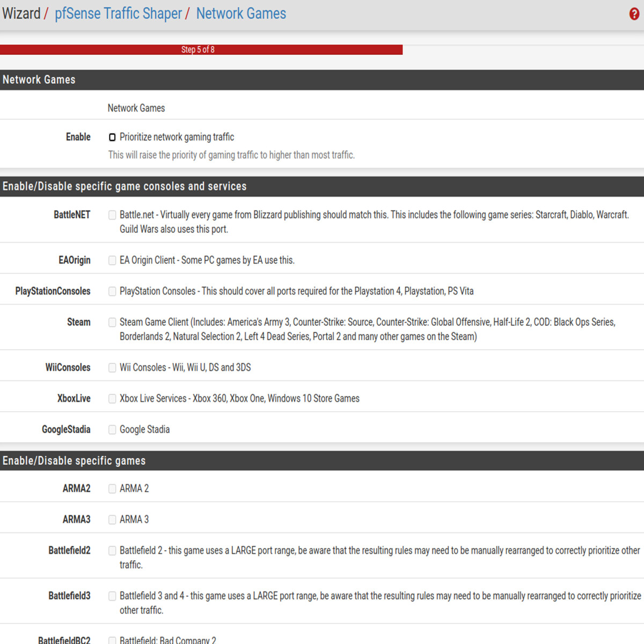Click the 'Xbox Live Services' description text

pyautogui.click(x=239, y=398)
